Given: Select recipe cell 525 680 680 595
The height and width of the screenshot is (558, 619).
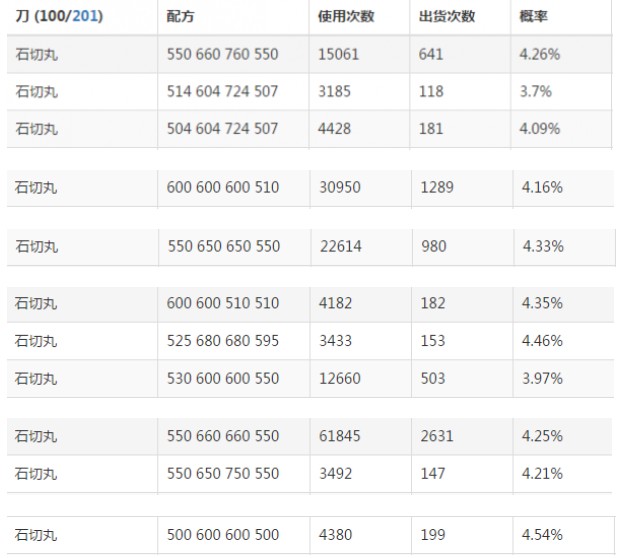Looking at the screenshot, I should (x=222, y=341).
